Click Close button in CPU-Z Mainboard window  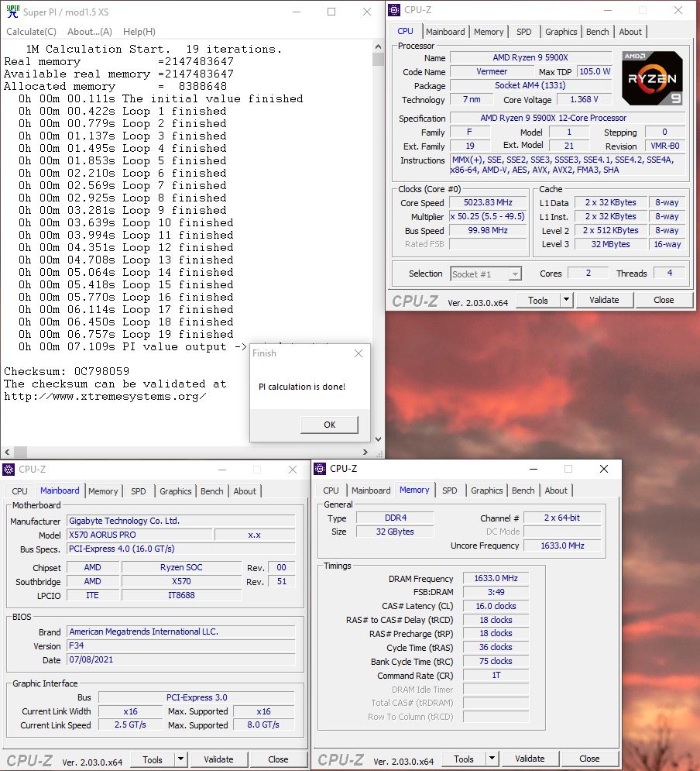click(278, 759)
